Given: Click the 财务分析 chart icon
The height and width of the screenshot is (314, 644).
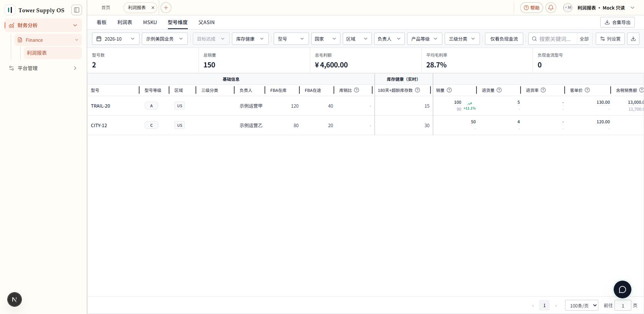Looking at the screenshot, I should pyautogui.click(x=11, y=25).
